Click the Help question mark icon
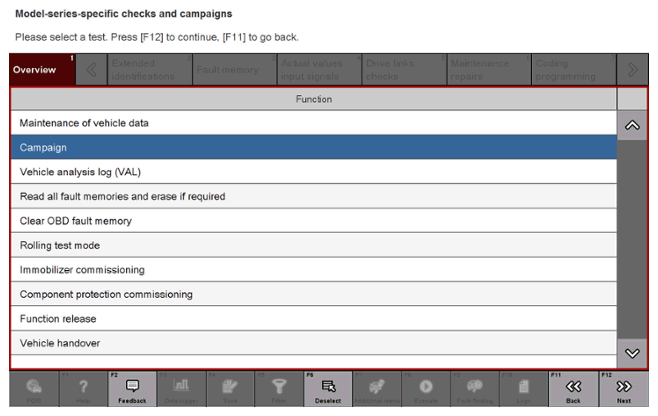The width and height of the screenshot is (658, 416). click(83, 386)
